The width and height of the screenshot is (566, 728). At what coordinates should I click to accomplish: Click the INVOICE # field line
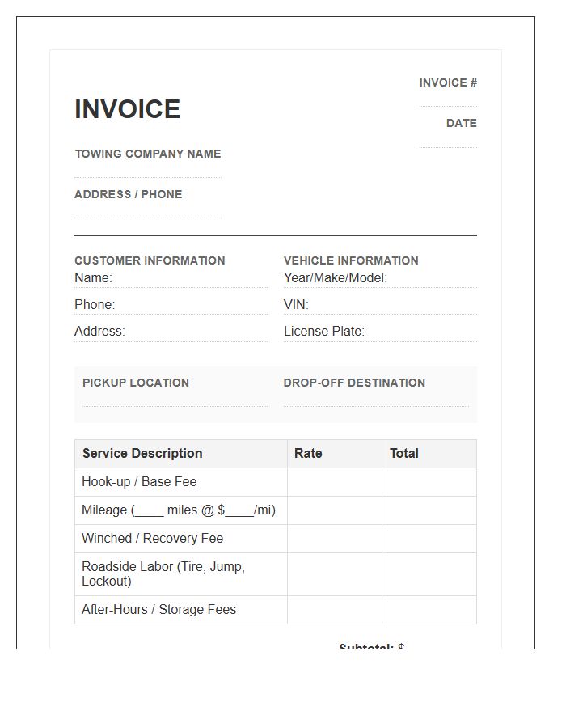[448, 100]
